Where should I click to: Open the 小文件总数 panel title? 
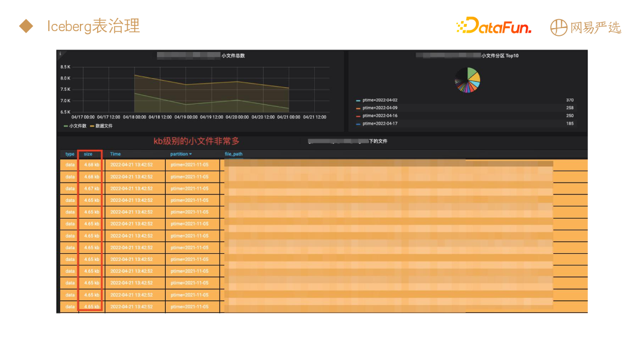tap(233, 56)
